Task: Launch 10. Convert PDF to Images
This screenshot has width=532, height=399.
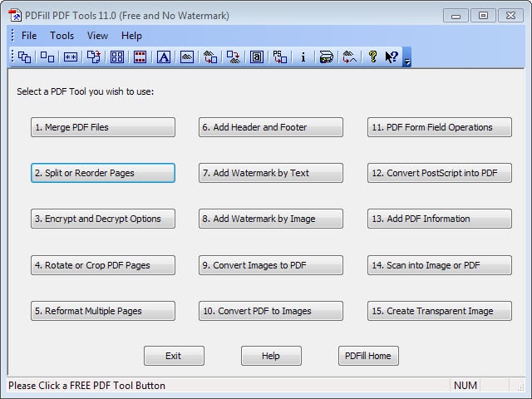Action: (x=271, y=311)
